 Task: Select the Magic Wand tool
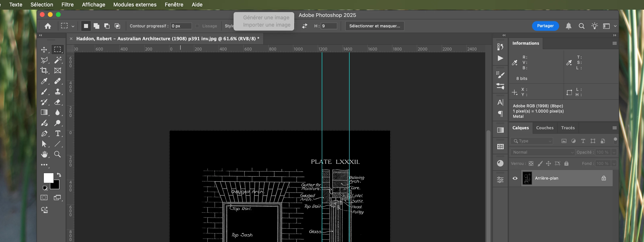coord(57,60)
